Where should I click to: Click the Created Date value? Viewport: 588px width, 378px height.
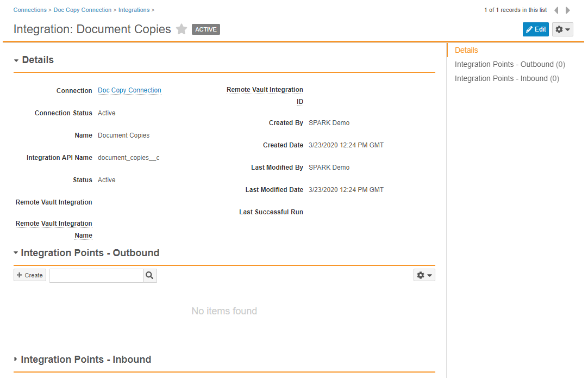(x=346, y=145)
